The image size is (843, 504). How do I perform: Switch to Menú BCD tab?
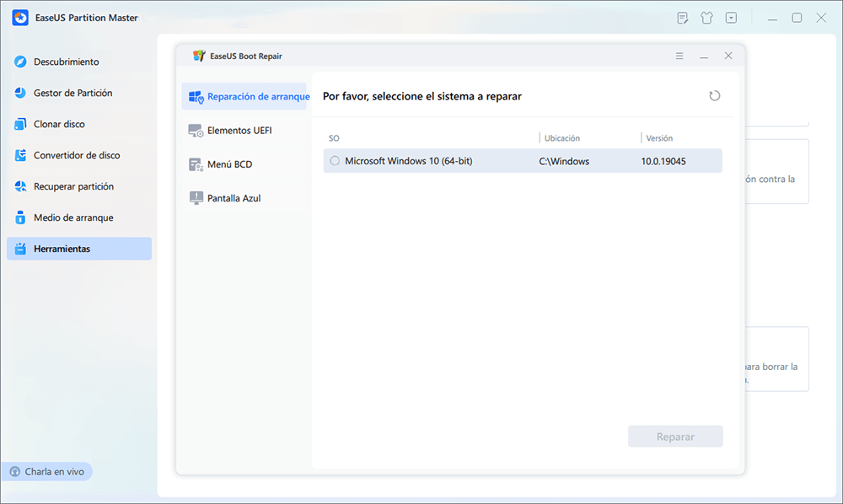tap(244, 164)
